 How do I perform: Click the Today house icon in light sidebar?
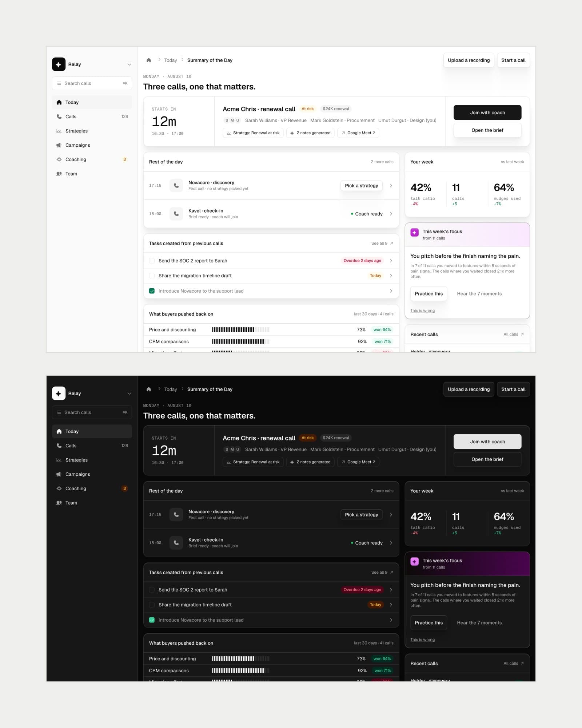point(59,103)
